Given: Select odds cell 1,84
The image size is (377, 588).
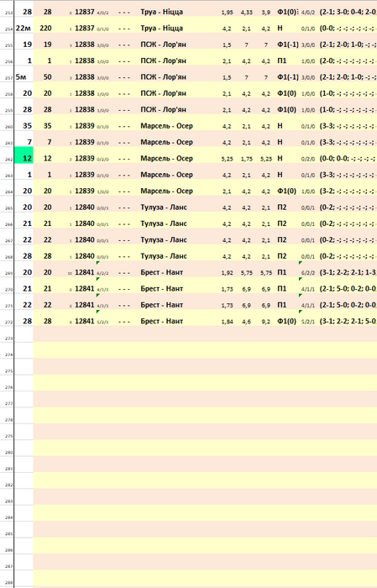Looking at the screenshot, I should 227,322.
